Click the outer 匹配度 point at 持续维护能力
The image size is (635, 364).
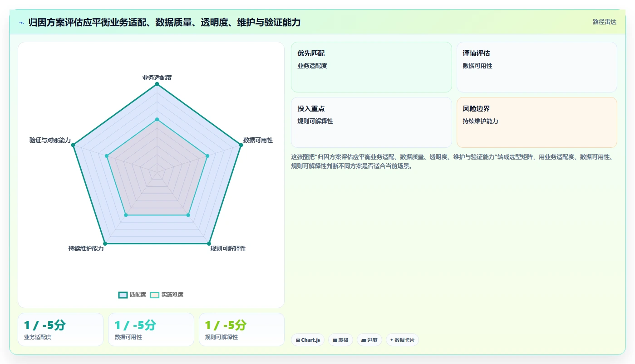[x=105, y=243]
